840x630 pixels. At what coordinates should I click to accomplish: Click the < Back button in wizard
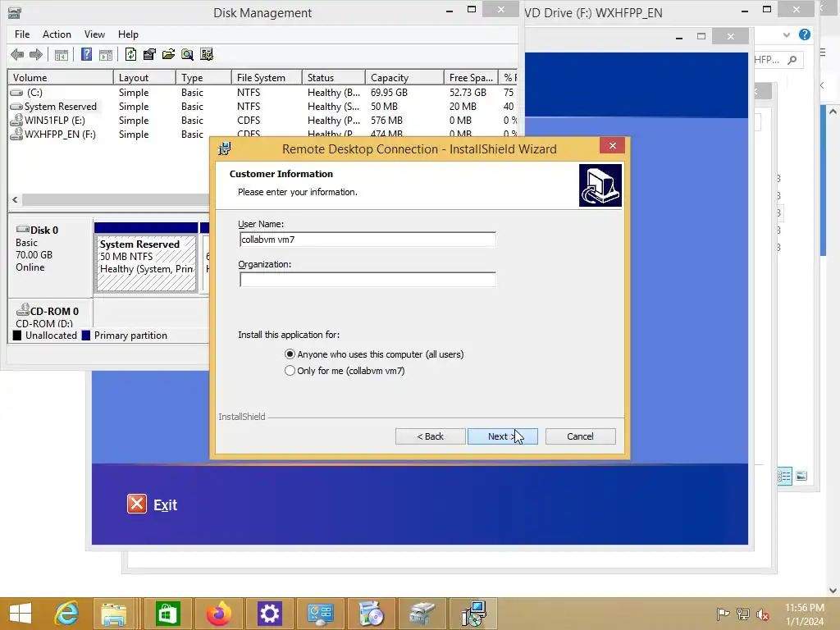click(x=430, y=436)
